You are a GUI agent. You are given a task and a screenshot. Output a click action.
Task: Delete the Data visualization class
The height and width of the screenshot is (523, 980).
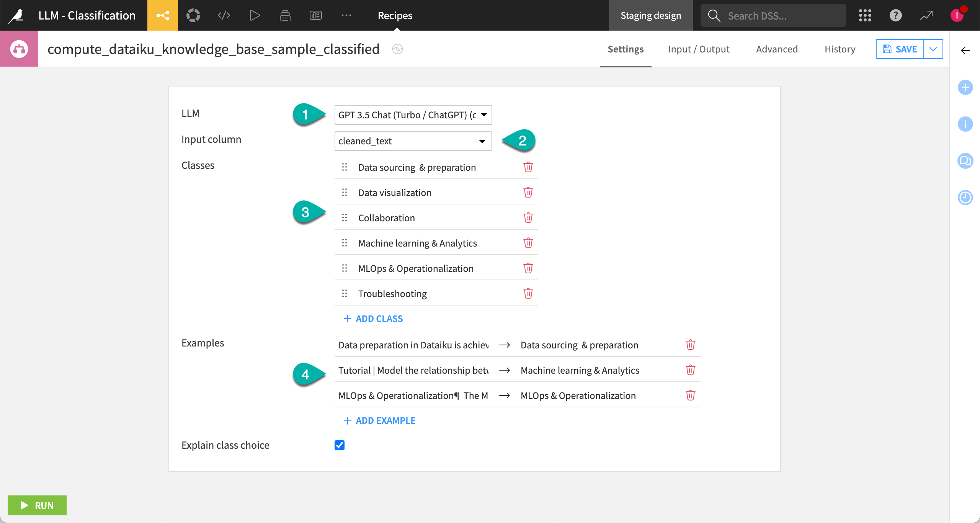tap(528, 193)
